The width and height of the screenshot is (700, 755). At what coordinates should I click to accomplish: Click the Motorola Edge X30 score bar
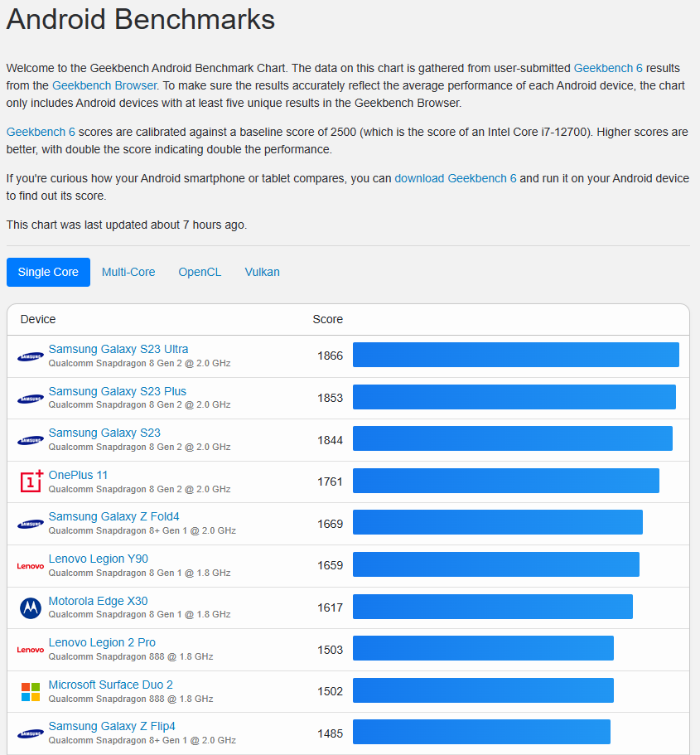(493, 607)
